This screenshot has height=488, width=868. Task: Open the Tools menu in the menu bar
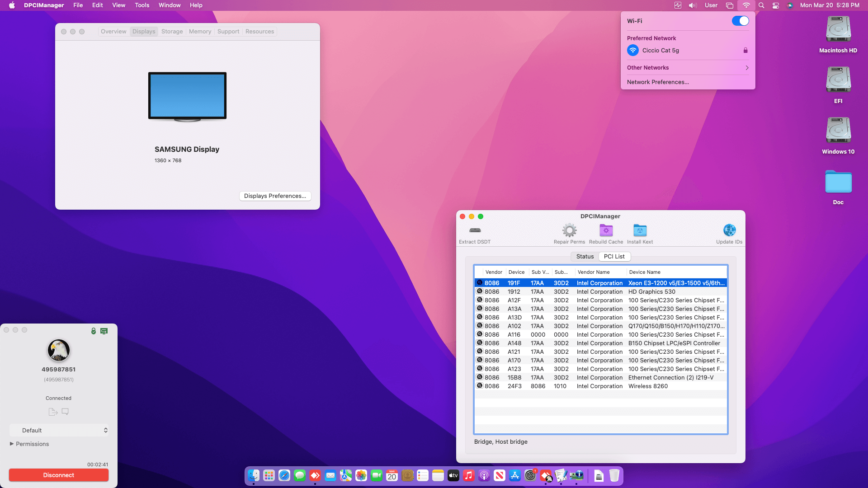click(142, 5)
